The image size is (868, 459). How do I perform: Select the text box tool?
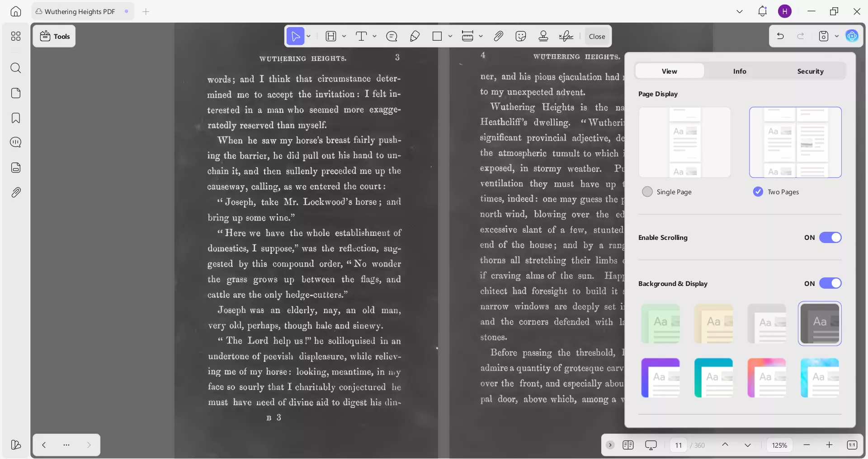pyautogui.click(x=331, y=36)
